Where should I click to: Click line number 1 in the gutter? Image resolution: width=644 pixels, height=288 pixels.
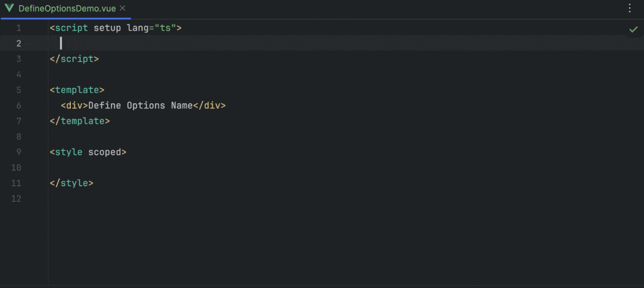click(19, 28)
